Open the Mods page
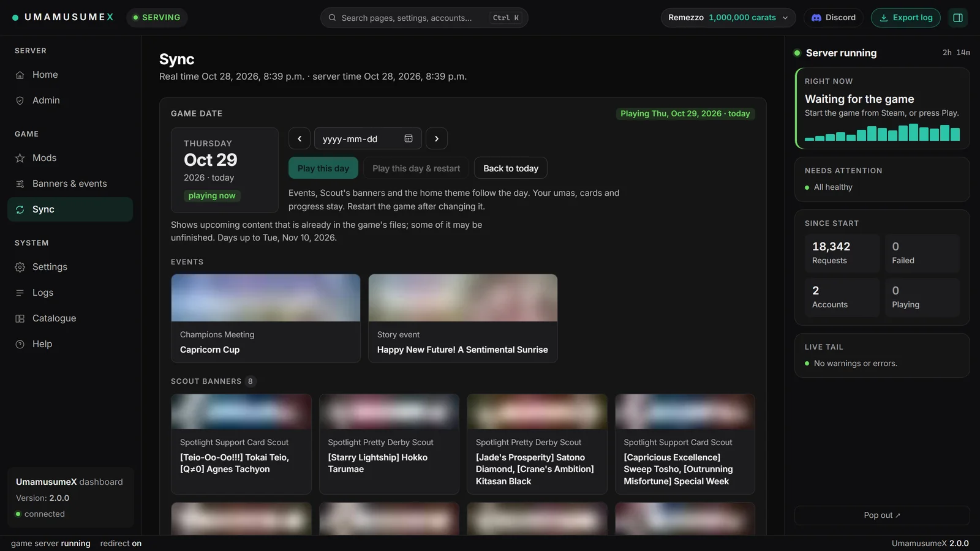Image resolution: width=980 pixels, height=551 pixels. [70, 158]
